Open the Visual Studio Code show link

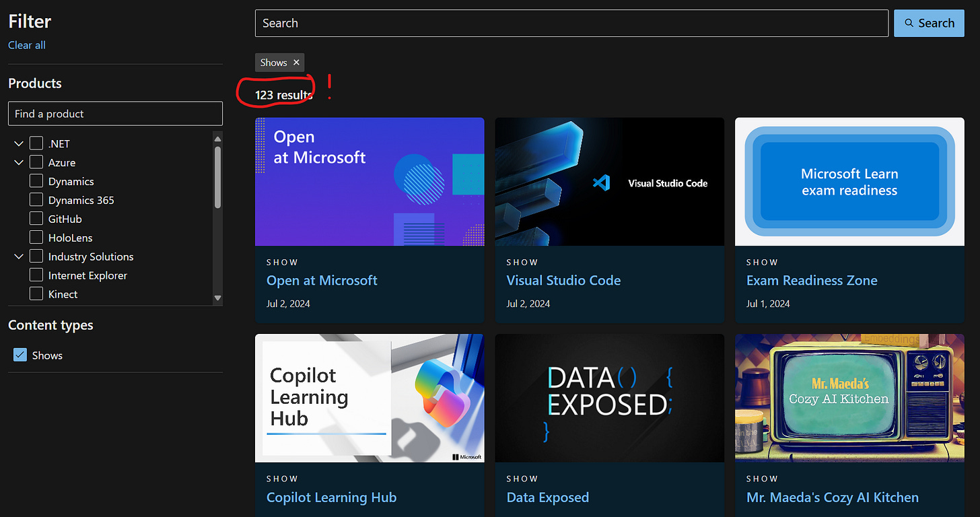pos(563,281)
